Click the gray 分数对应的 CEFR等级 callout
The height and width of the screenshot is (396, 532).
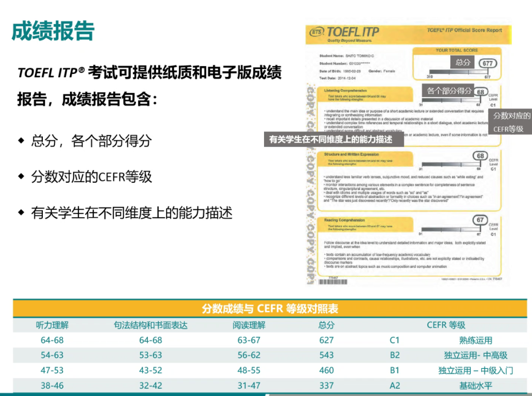[x=511, y=122]
